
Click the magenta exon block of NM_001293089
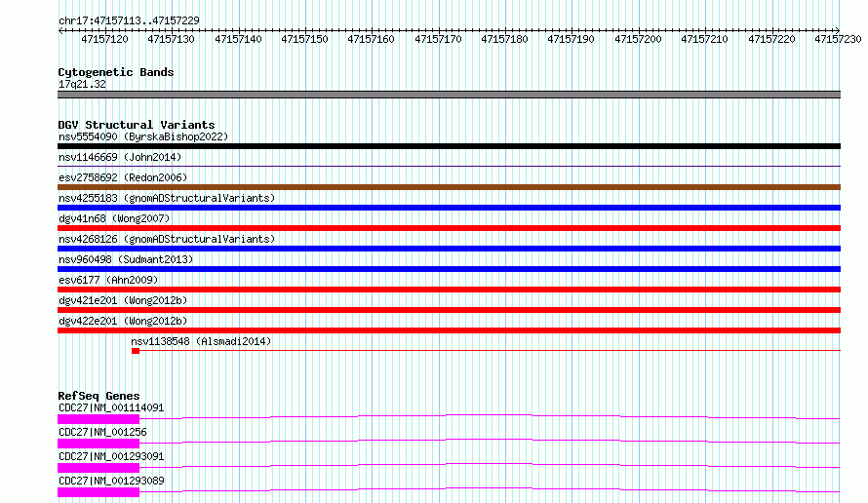99,492
